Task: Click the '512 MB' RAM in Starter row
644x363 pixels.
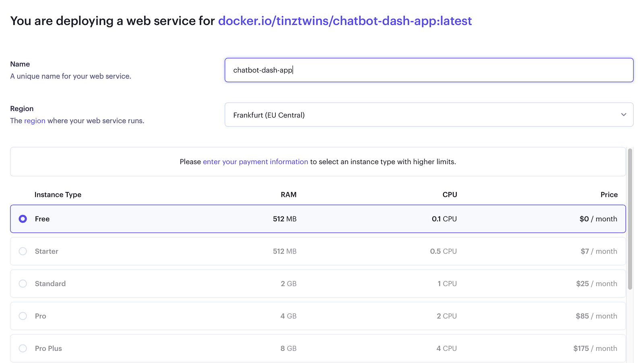Action: pos(285,251)
